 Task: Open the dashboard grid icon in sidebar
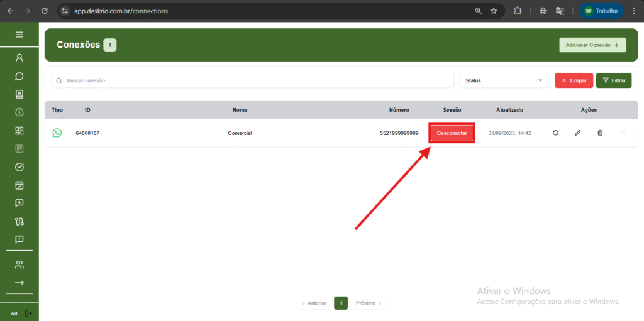pyautogui.click(x=19, y=131)
